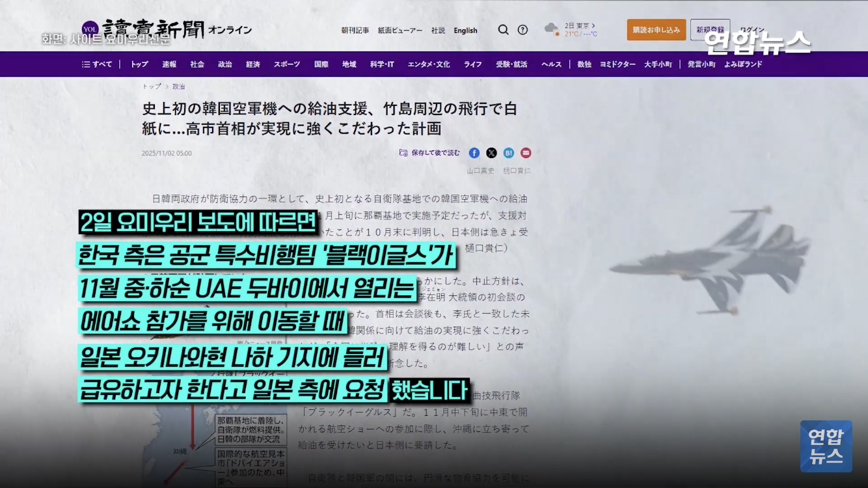868x488 pixels.
Task: Open the 紙面ビューアー link
Action: (x=400, y=31)
